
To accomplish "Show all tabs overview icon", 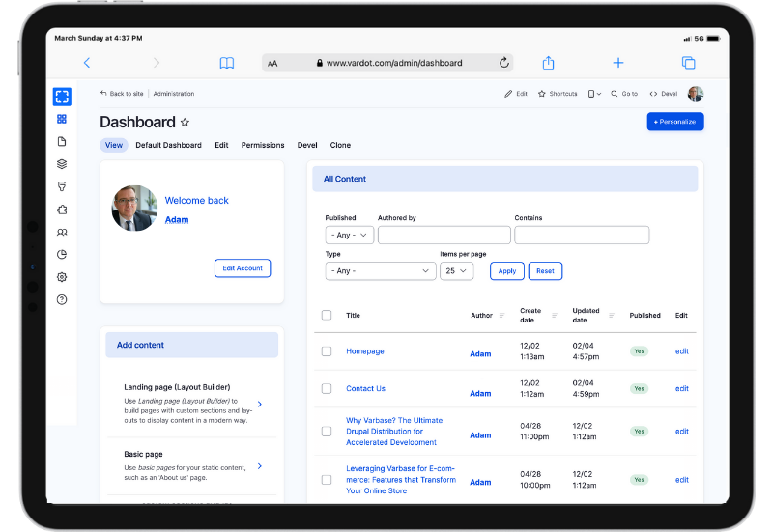I will (x=688, y=63).
